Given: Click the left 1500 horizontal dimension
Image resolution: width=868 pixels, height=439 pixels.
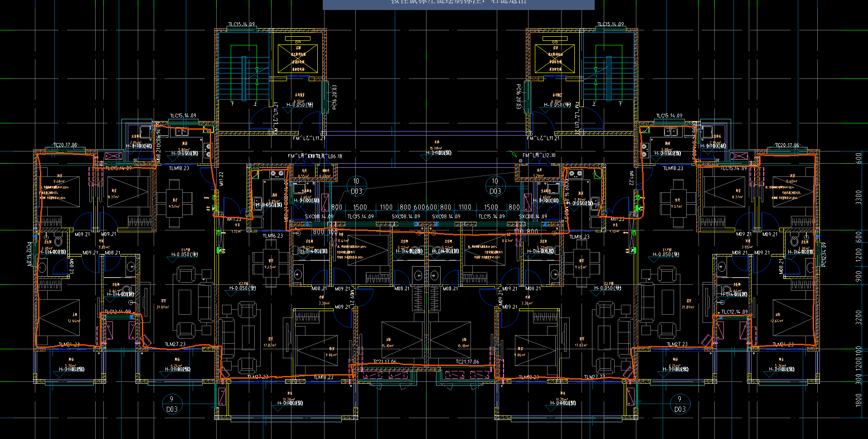Looking at the screenshot, I should coord(360,207).
